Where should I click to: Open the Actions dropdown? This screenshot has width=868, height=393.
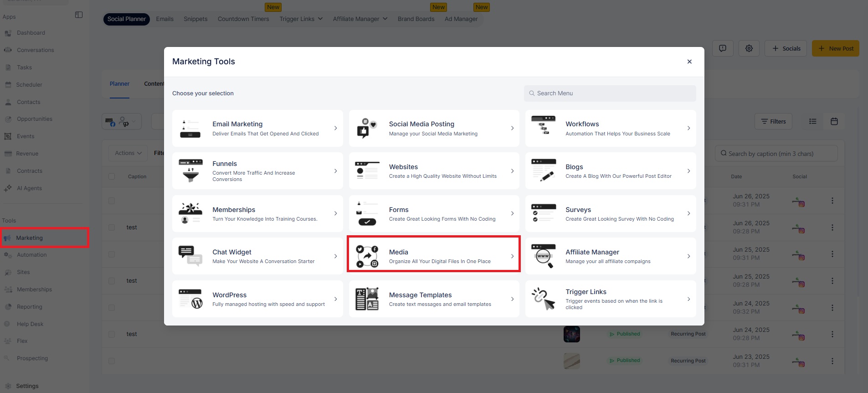[x=128, y=153]
